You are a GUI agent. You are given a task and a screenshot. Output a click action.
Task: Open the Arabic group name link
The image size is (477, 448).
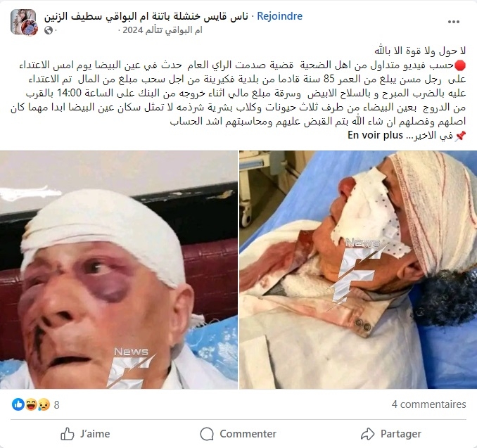146,16
